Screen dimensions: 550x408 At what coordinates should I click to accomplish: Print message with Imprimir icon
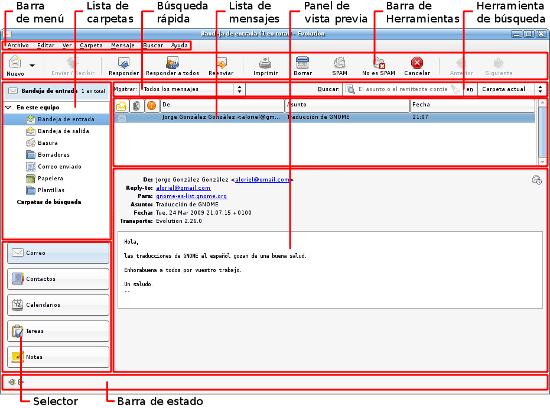coord(265,63)
